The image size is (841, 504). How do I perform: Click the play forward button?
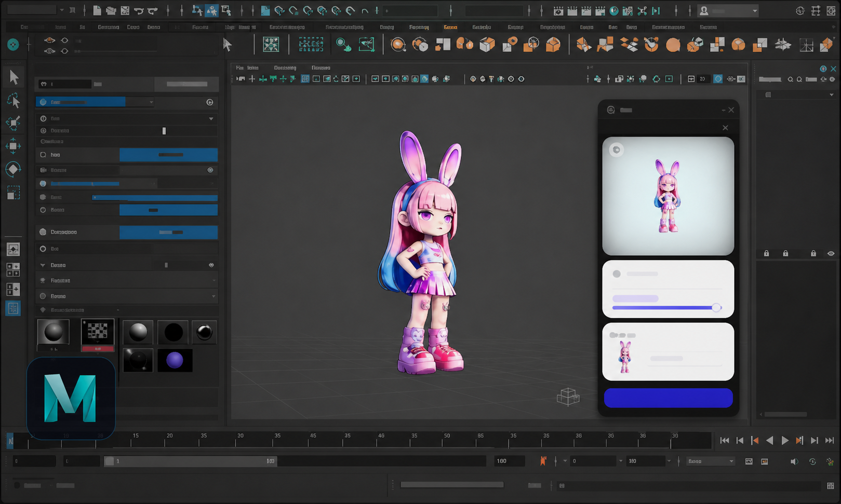[x=785, y=441]
